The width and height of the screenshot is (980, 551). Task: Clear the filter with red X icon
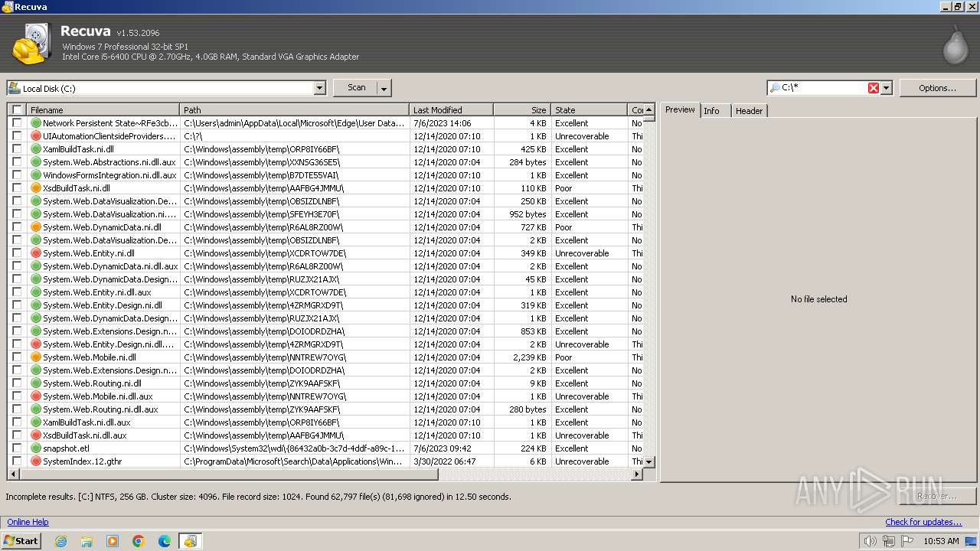pyautogui.click(x=874, y=88)
